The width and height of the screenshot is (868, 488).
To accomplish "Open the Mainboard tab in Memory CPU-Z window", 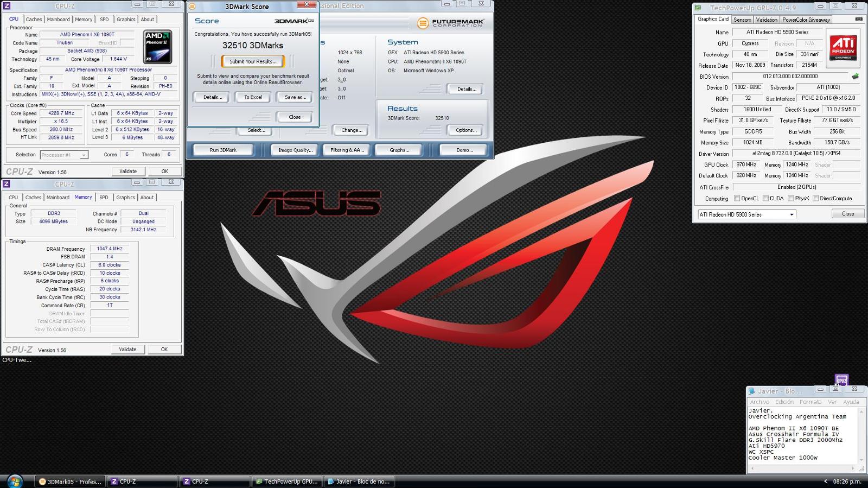I will 58,198.
